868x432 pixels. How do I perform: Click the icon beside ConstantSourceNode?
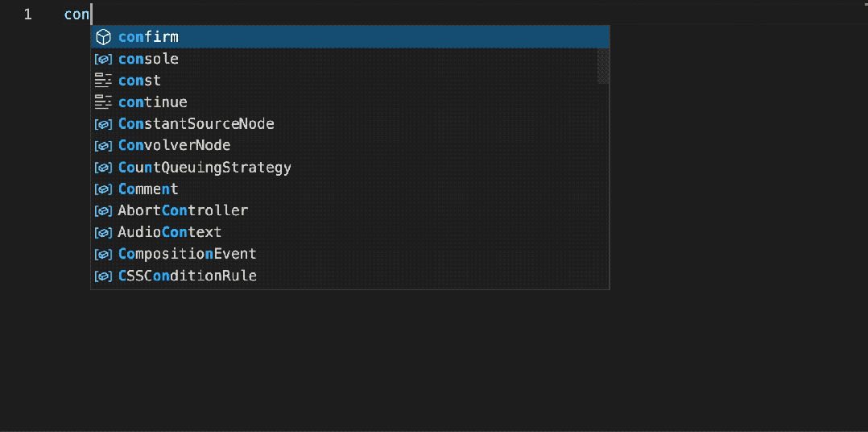[103, 124]
